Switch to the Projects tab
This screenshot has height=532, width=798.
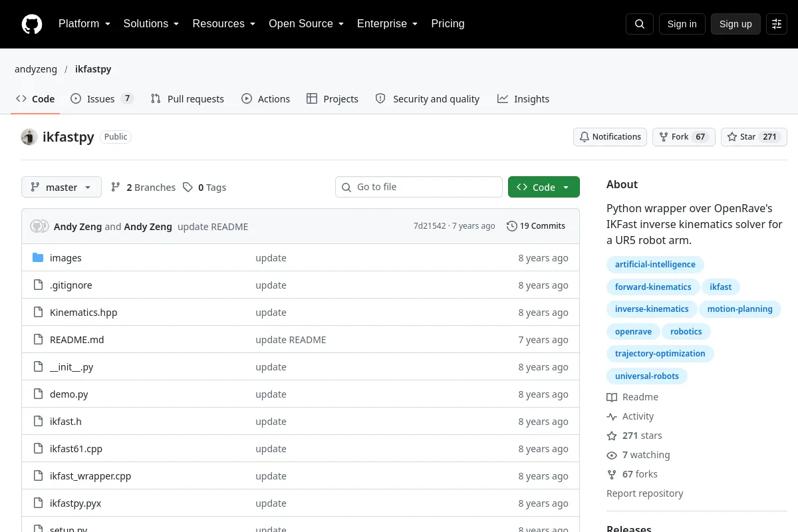tap(332, 99)
